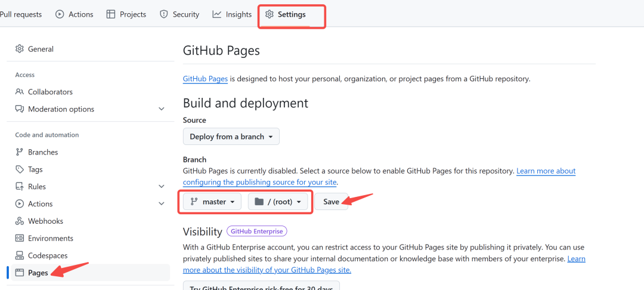This screenshot has width=644, height=290.
Task: Follow the GitHub Pages link
Action: (x=205, y=79)
